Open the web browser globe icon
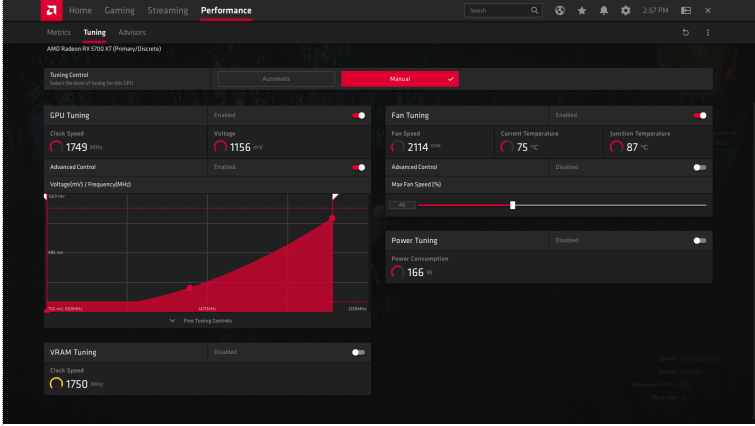This screenshot has height=426, width=755. point(560,10)
